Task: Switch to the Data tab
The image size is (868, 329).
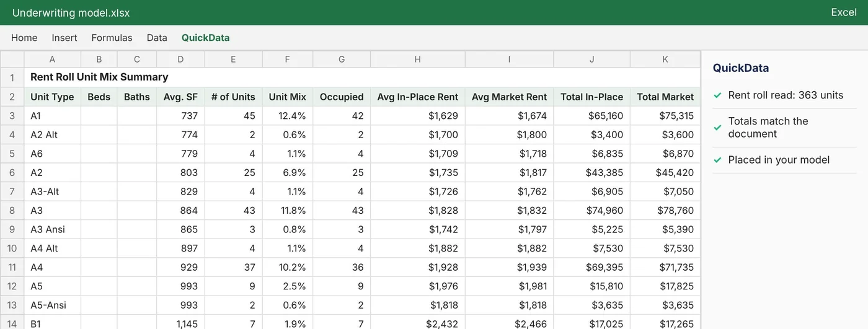Action: [x=157, y=38]
